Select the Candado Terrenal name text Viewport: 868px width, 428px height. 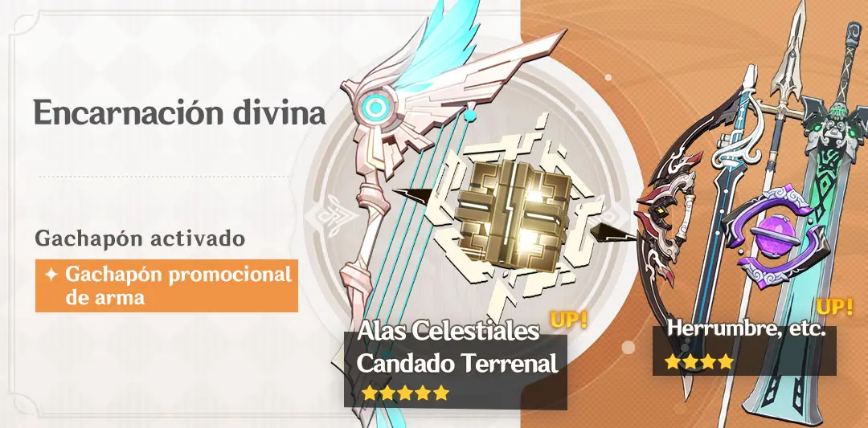click(457, 363)
